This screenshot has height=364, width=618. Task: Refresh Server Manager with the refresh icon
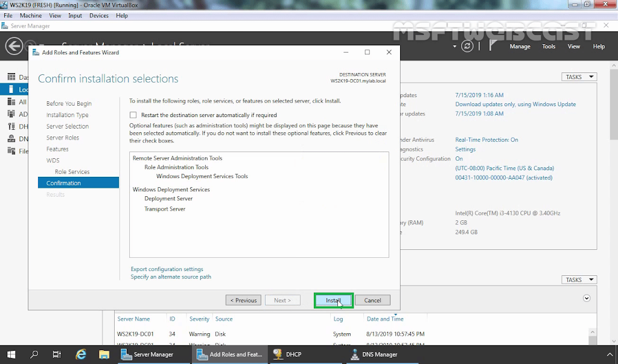pos(467,46)
